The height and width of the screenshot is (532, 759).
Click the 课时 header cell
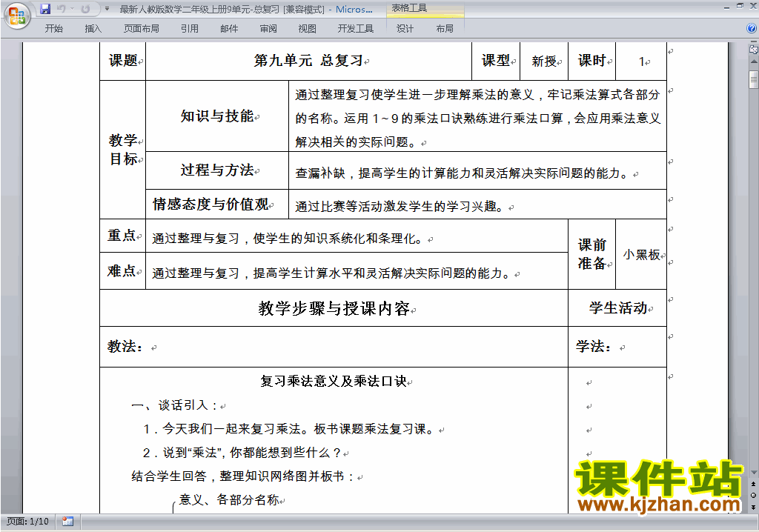click(592, 61)
